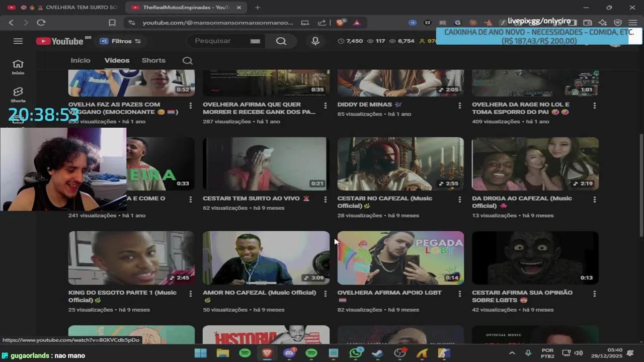644x362 pixels.
Task: Open KING DO ESGOTO PARTE 1 title link
Action: 122,296
